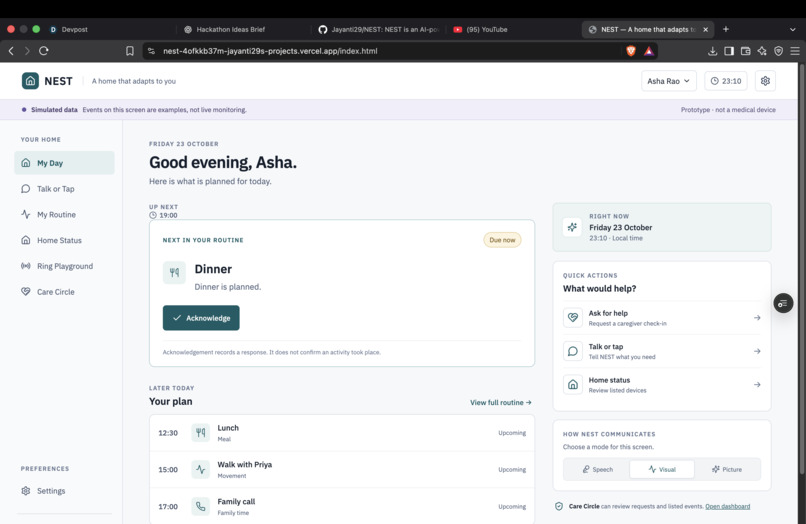806x524 pixels.
Task: Click the clock button showing 23:10
Action: [725, 81]
